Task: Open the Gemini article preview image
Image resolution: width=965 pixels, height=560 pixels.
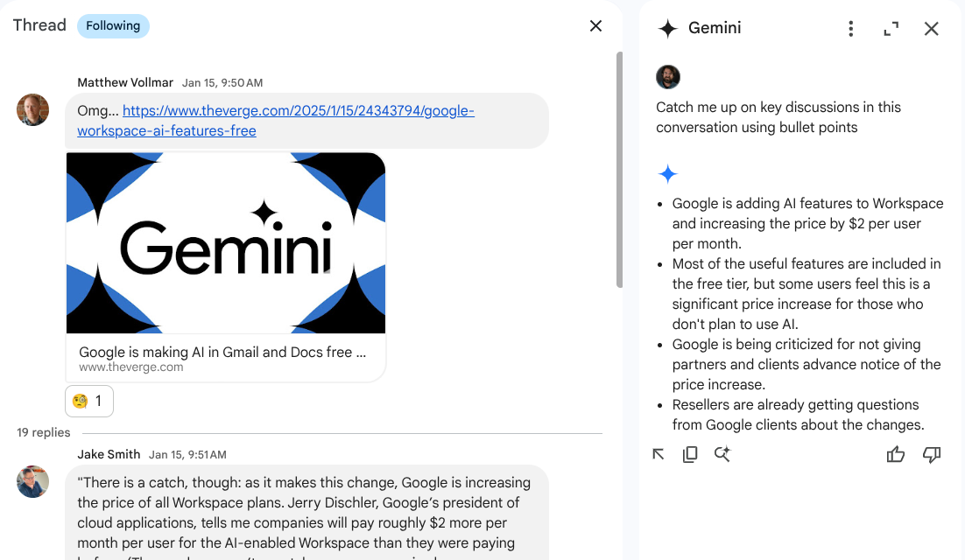Action: click(x=226, y=242)
